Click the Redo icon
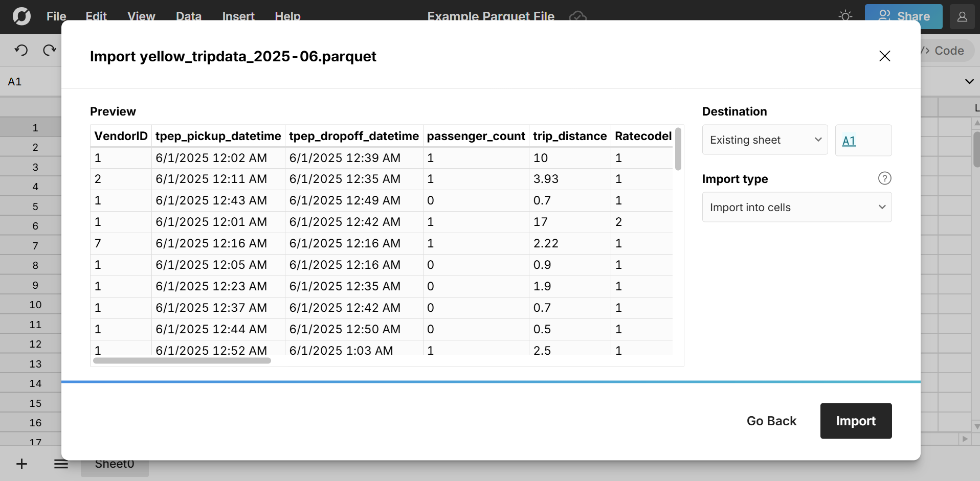 tap(49, 50)
